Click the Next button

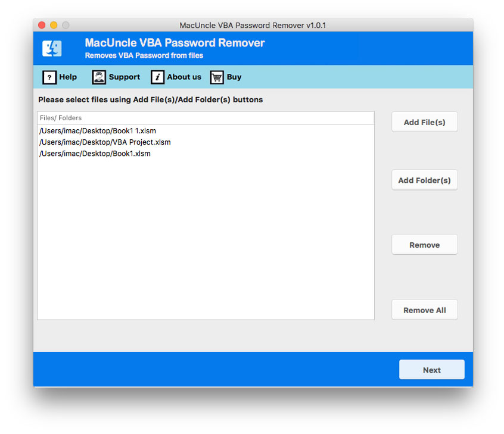click(x=431, y=370)
